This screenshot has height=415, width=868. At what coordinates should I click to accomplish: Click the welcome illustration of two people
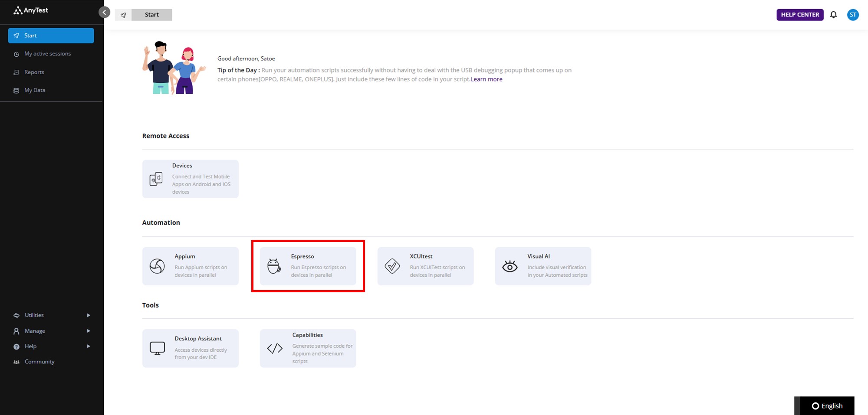(174, 68)
